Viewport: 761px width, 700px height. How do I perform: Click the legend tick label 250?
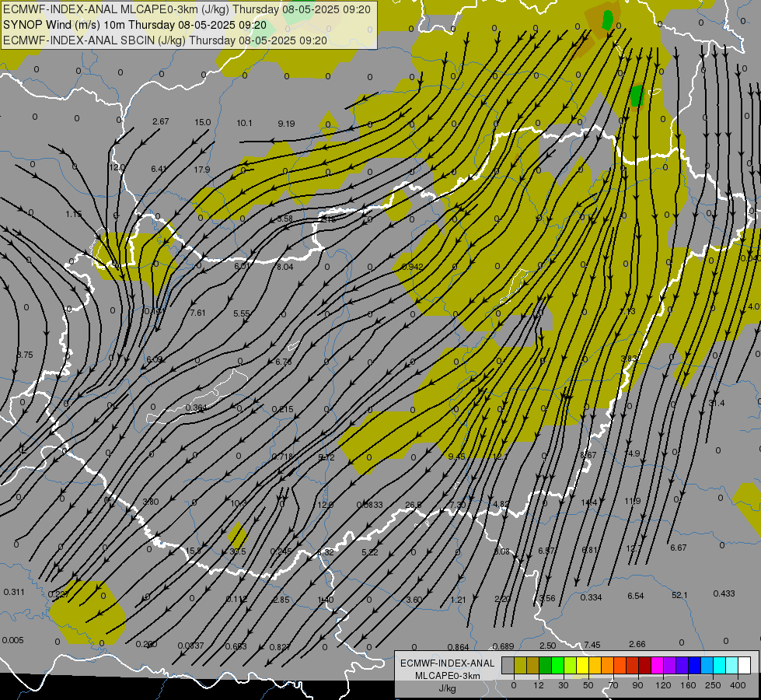[713, 685]
